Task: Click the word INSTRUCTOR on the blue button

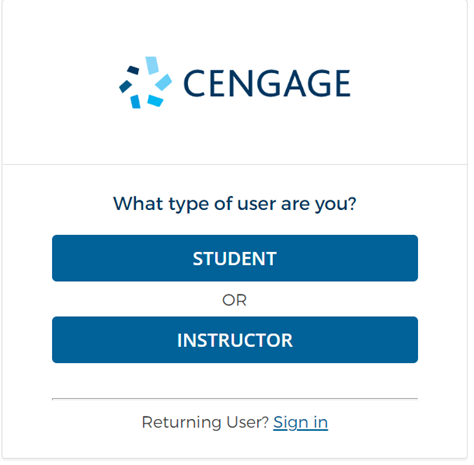Action: coord(235,340)
